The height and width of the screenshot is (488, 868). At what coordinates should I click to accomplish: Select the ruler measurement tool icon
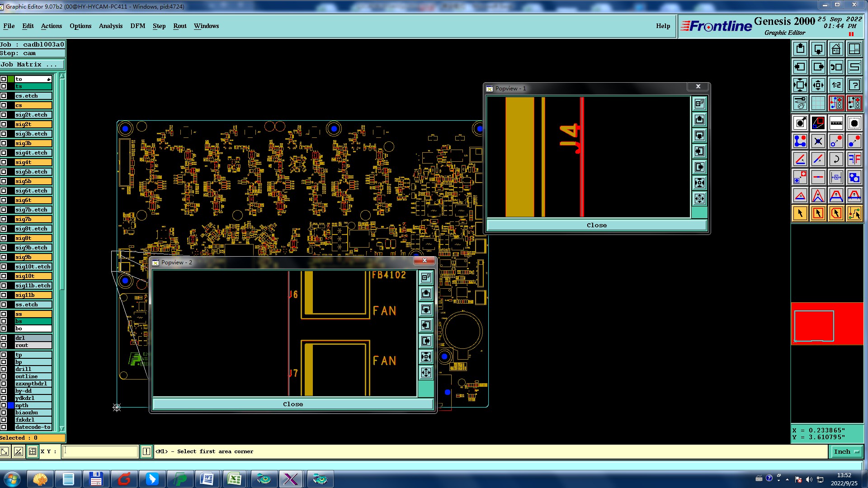pyautogui.click(x=836, y=123)
